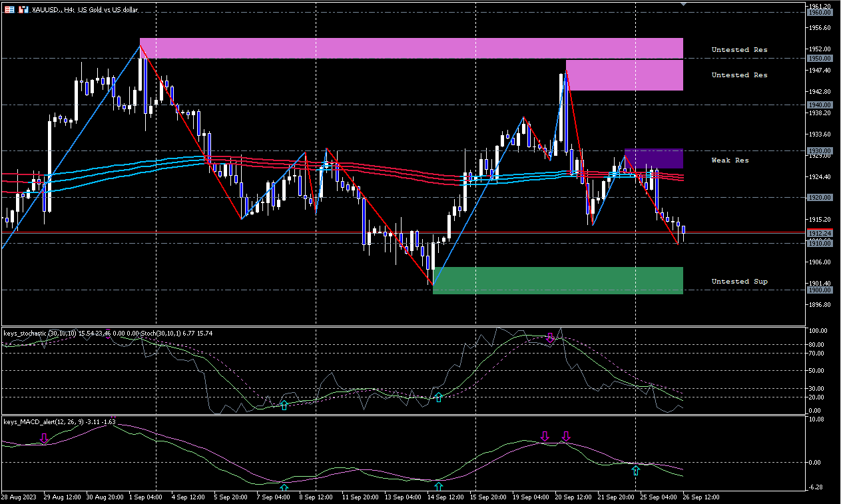Viewport: 841px width, 504px height.
Task: Click MACD cyan buy arrow near 7 Sep
Action: 284,487
